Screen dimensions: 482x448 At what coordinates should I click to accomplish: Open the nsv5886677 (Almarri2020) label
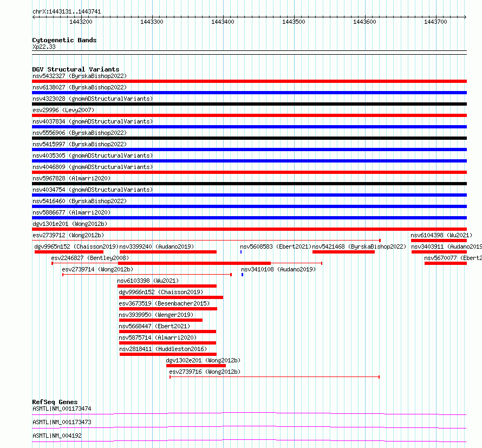coord(71,212)
